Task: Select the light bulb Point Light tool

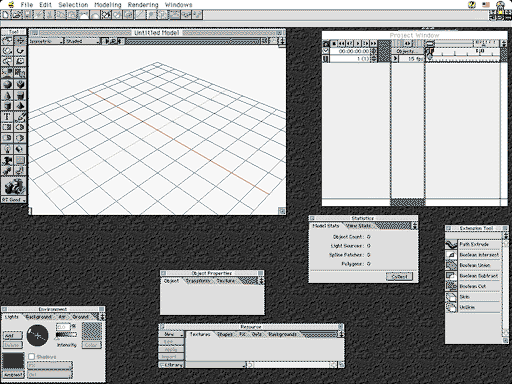Action: click(x=7, y=149)
